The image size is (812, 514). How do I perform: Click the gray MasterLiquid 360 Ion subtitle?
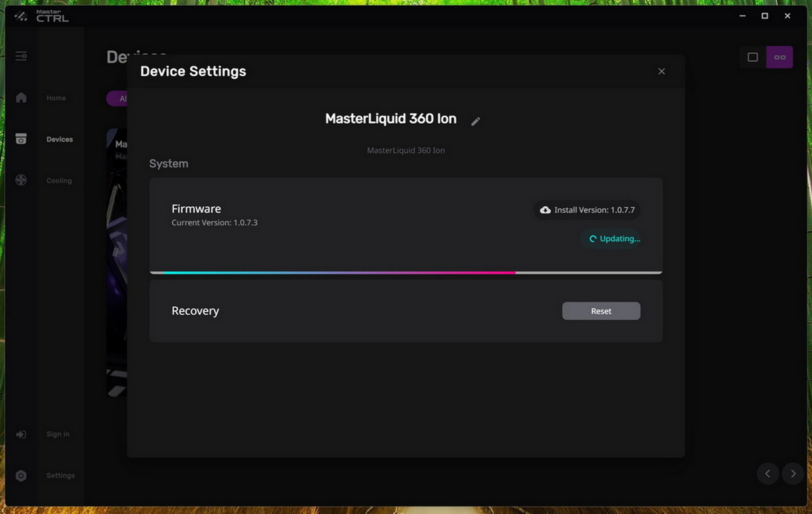(x=406, y=150)
